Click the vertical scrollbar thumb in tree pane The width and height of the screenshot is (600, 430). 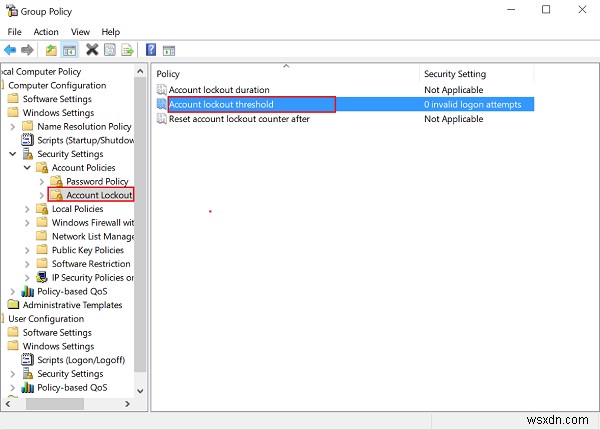tap(140, 224)
